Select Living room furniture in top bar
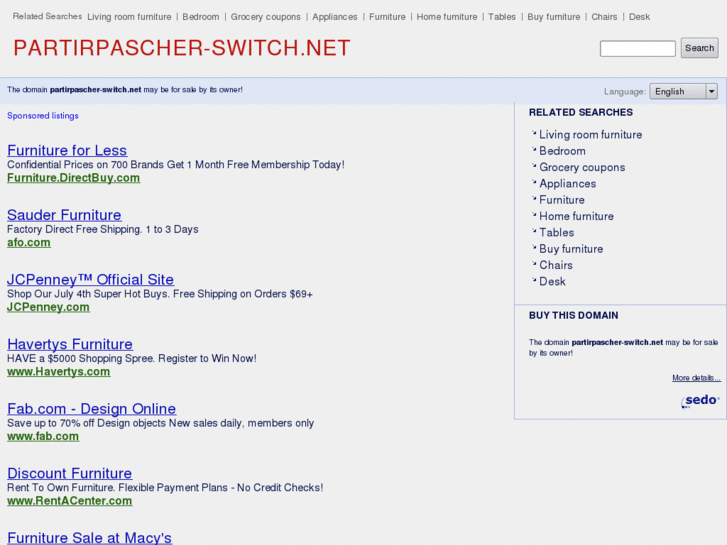The width and height of the screenshot is (727, 545). click(x=129, y=17)
